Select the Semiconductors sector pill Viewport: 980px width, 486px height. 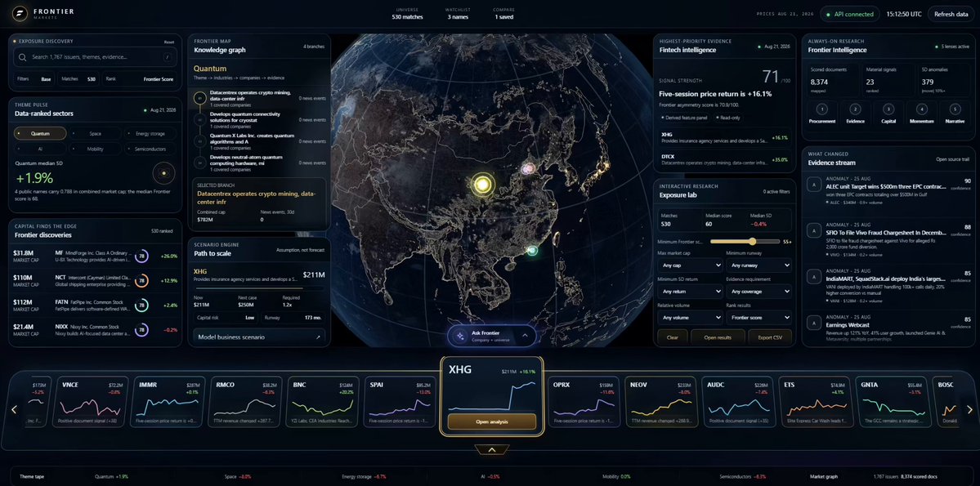tap(150, 149)
